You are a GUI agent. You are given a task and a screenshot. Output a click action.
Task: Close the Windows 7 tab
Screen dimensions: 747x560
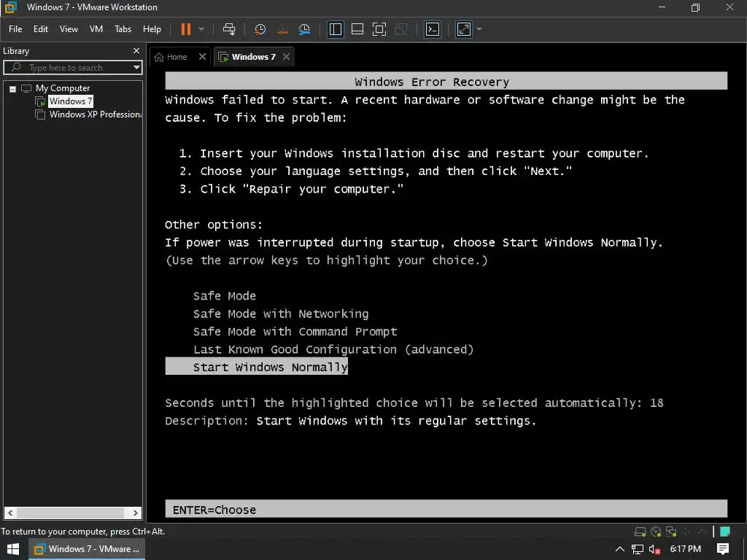[x=286, y=57]
